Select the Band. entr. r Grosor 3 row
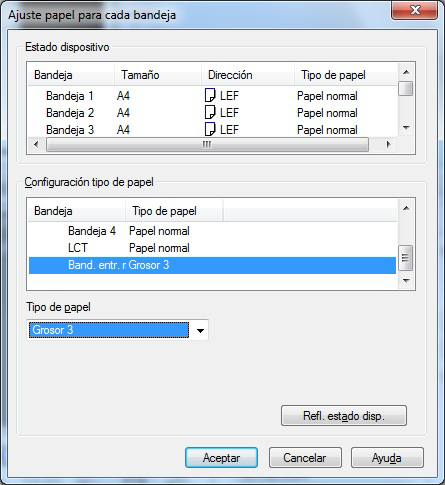Screen dimensions: 445x485 (212, 265)
